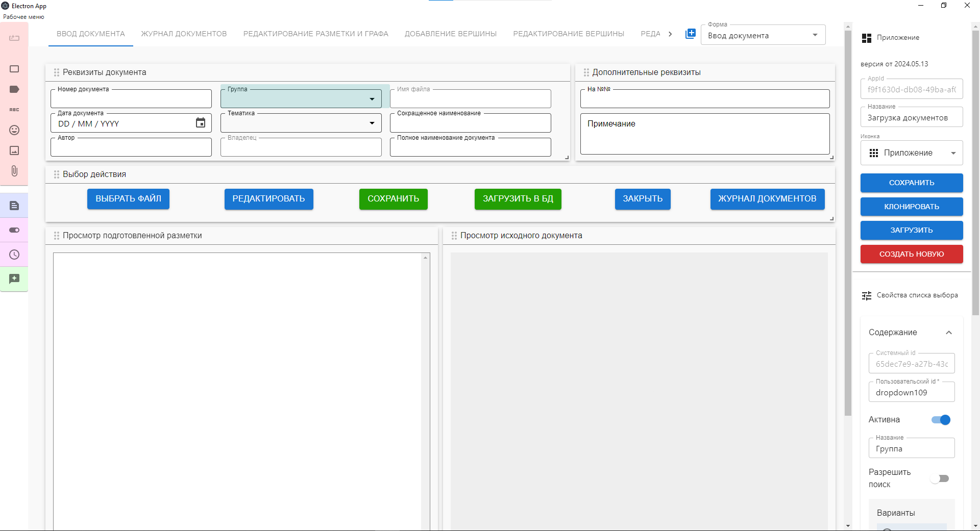
Task: Click the clock icon in sidebar
Action: pos(14,255)
